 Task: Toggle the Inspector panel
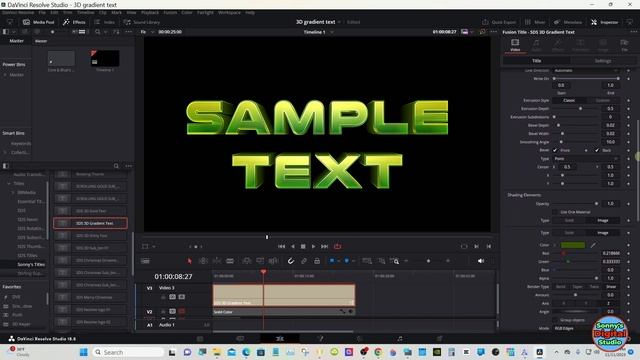click(604, 22)
